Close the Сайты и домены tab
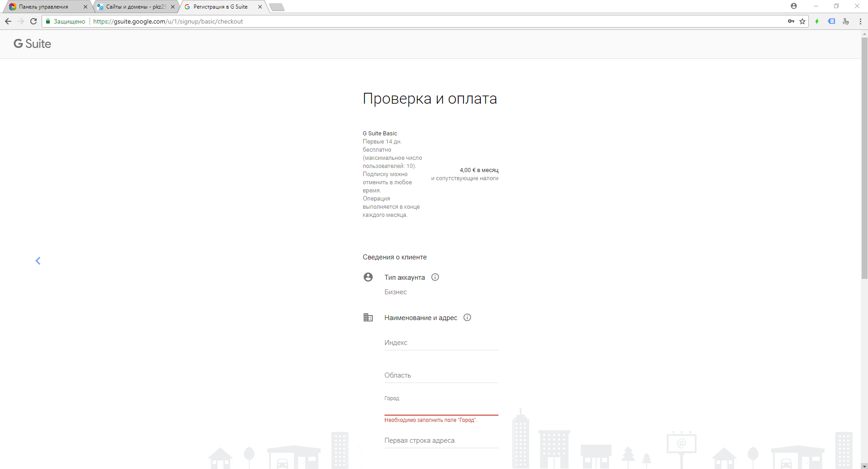The image size is (868, 469). click(x=173, y=7)
